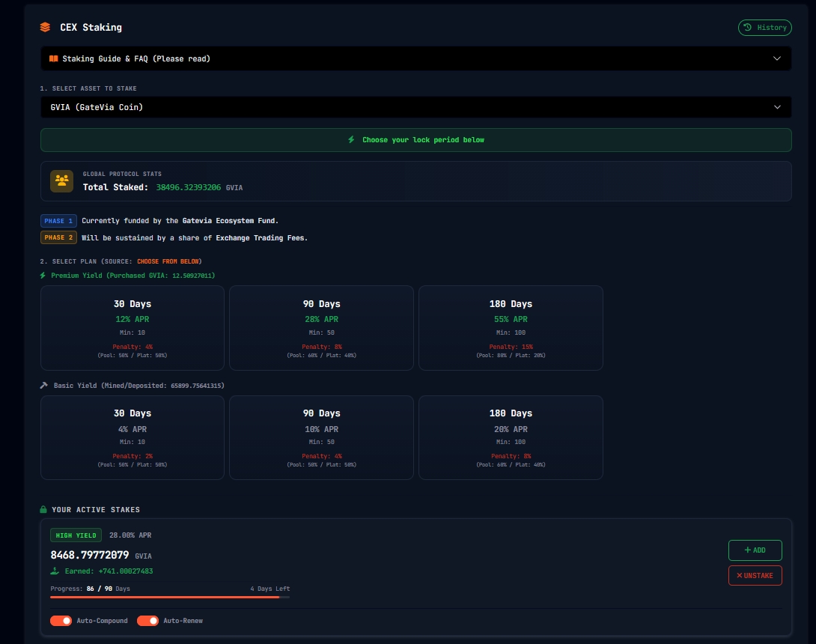Click the Earned hand-coin icon

tap(55, 571)
